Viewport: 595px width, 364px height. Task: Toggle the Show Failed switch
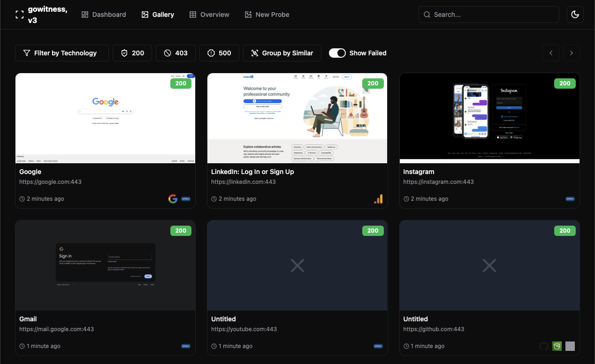(x=337, y=53)
